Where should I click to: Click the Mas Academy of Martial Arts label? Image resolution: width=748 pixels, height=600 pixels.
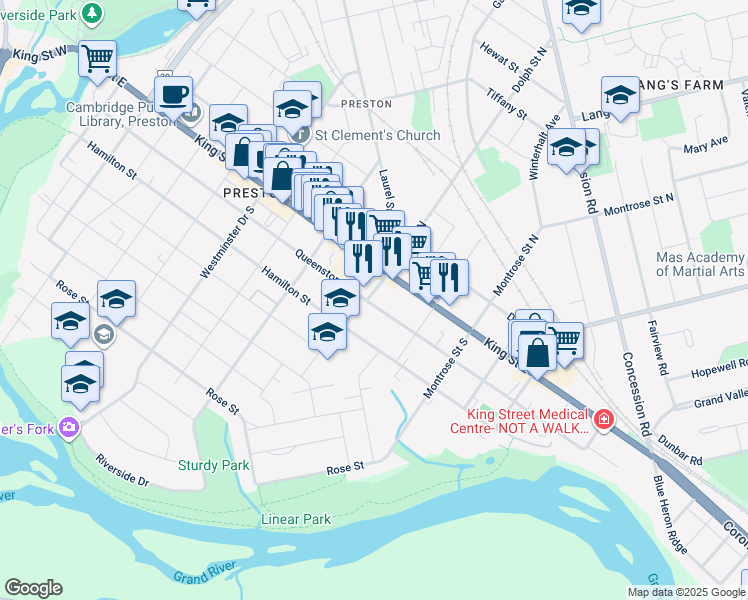click(x=700, y=264)
